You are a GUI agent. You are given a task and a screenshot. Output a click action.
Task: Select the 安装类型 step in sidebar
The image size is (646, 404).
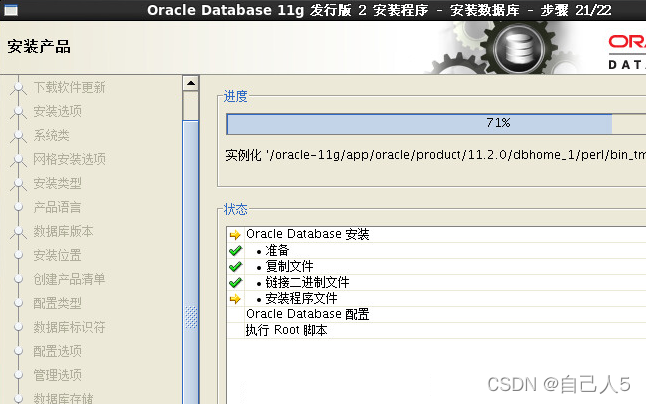tap(57, 183)
